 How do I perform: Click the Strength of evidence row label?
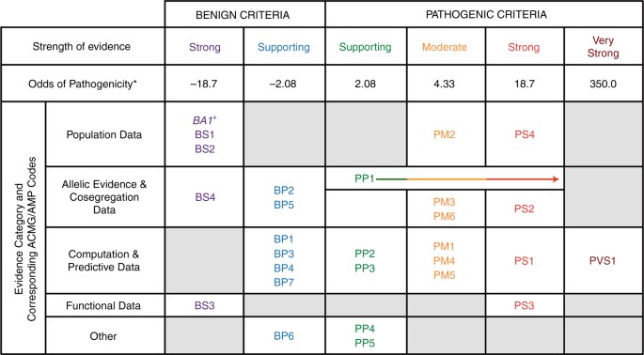click(x=82, y=46)
